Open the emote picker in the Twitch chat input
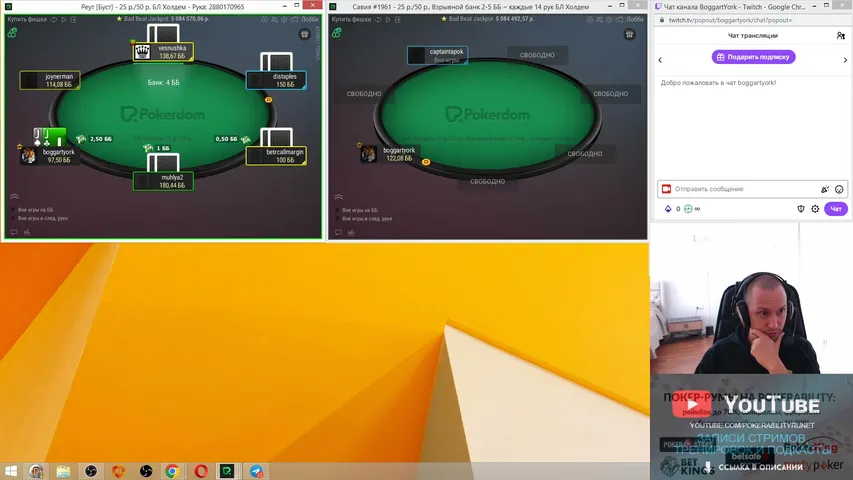853x480 pixels. point(839,189)
